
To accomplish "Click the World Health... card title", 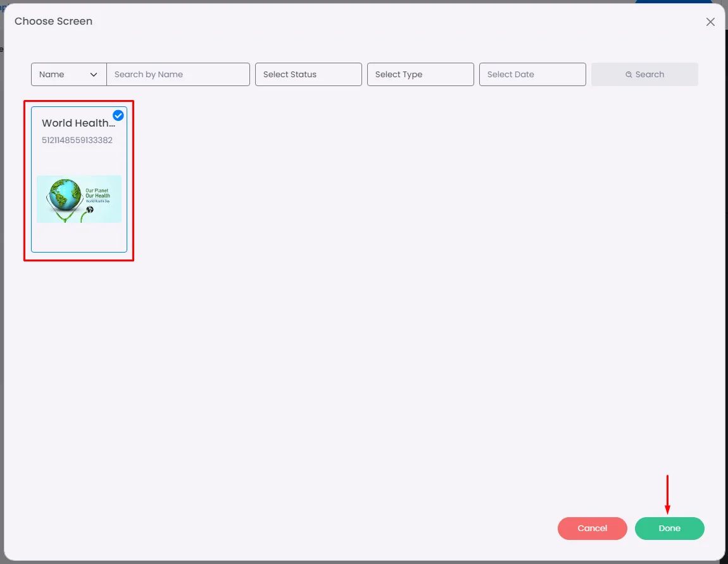I will coord(78,123).
